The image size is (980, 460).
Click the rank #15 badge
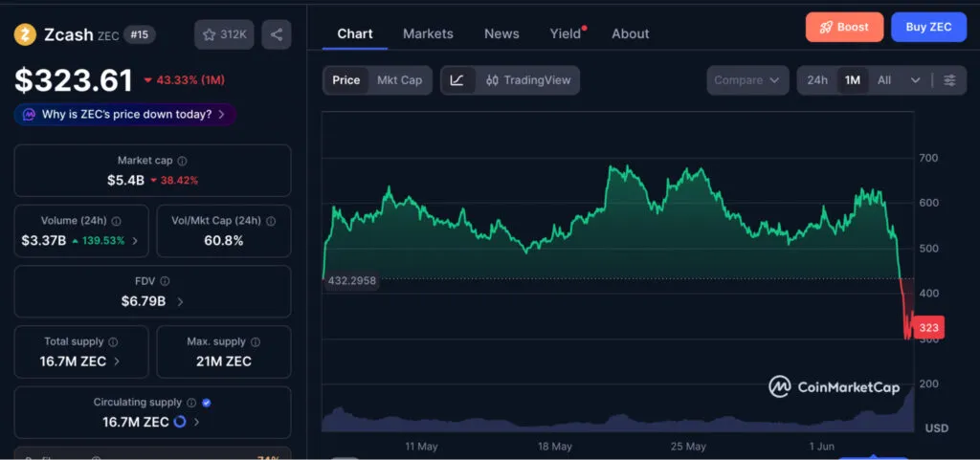click(x=140, y=34)
